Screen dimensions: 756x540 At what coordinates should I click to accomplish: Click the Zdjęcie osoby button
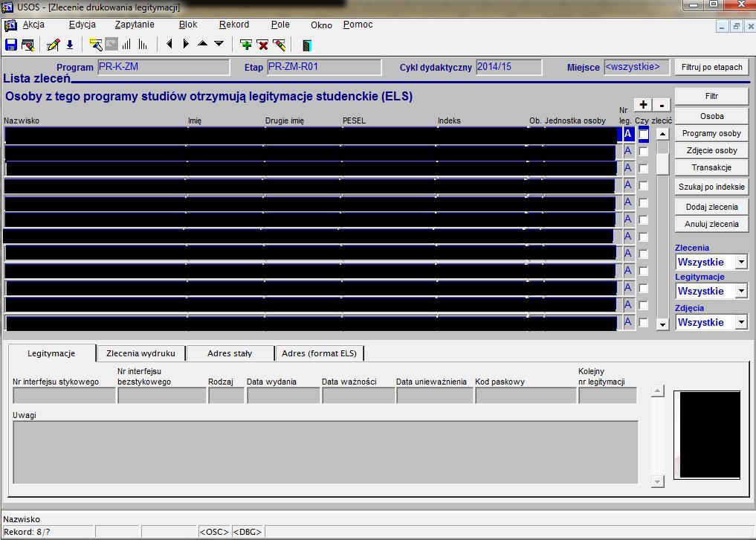[711, 150]
